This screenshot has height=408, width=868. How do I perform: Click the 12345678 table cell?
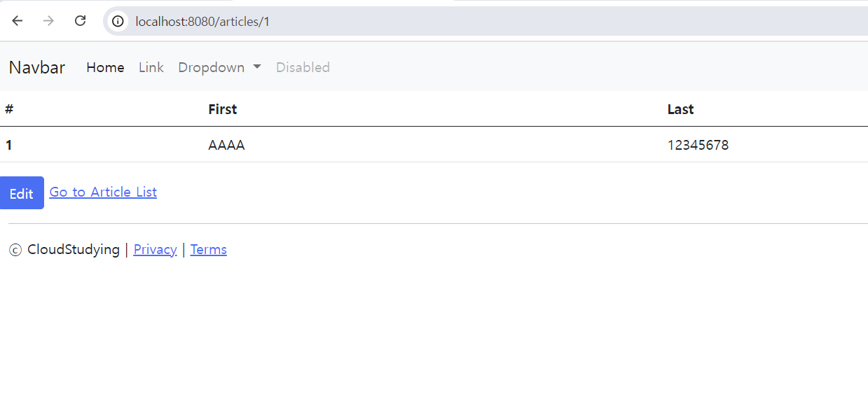tap(698, 146)
